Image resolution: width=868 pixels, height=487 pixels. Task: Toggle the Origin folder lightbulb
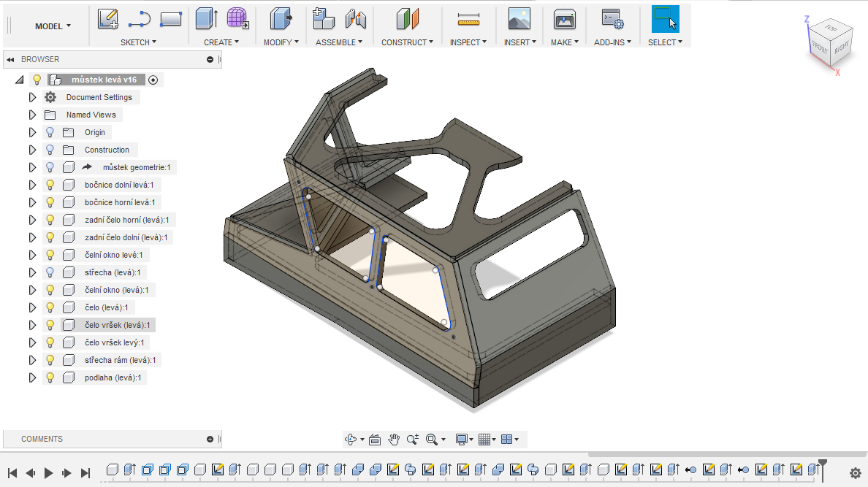pyautogui.click(x=50, y=132)
